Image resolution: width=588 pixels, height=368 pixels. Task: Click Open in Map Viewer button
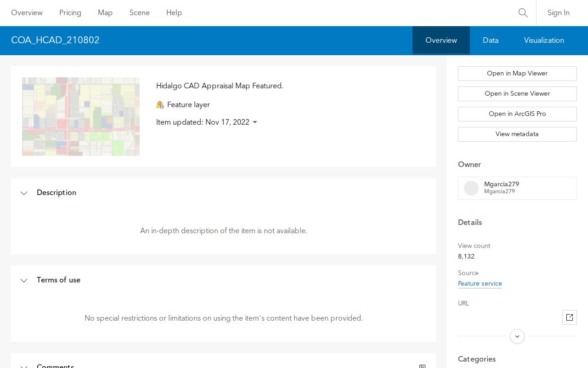pos(517,74)
